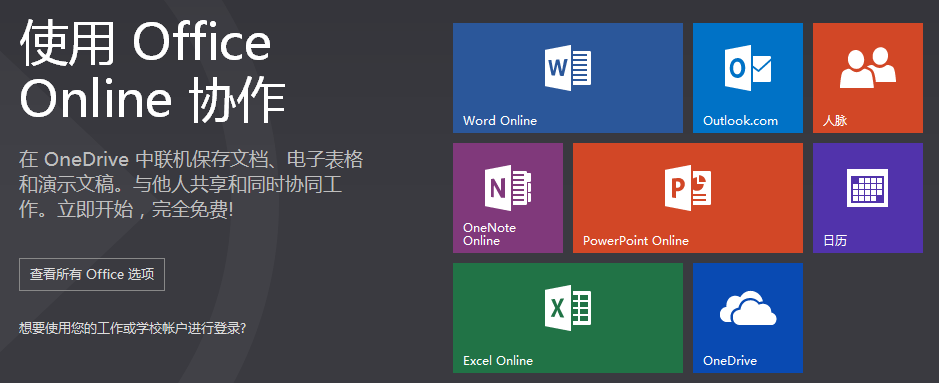This screenshot has width=939, height=383.
Task: Select the 'Outlook.com' tile label
Action: pyautogui.click(x=740, y=121)
